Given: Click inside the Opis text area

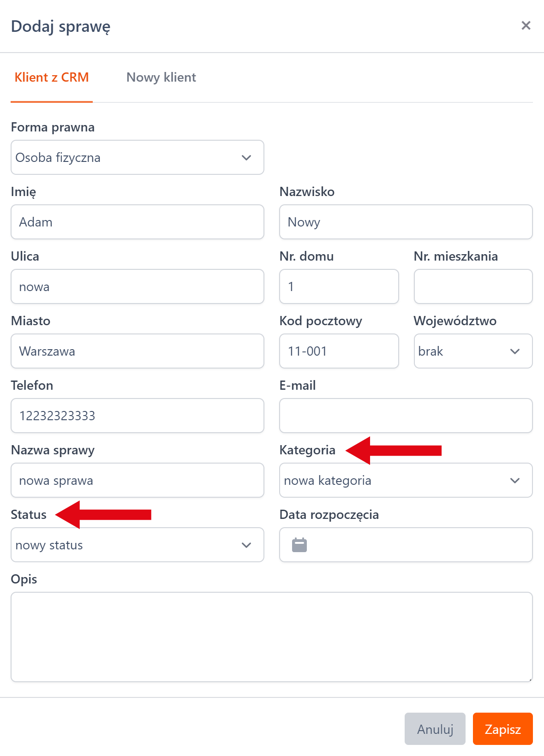Looking at the screenshot, I should click(x=271, y=637).
